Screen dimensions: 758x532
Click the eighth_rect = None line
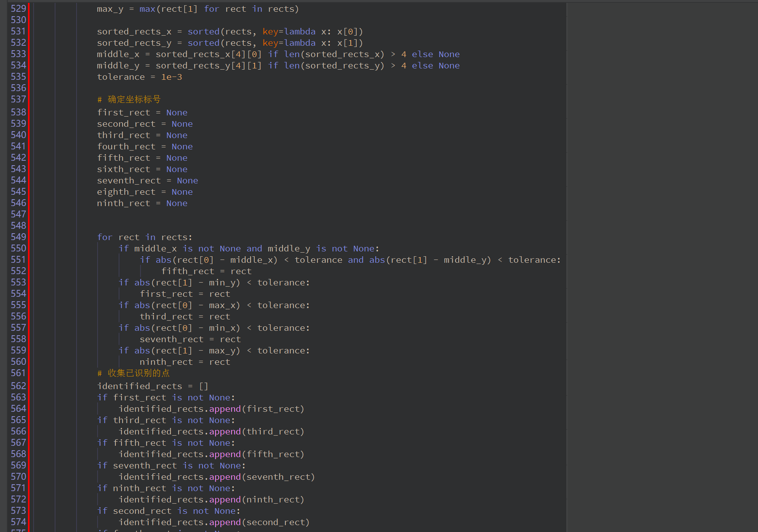point(145,192)
